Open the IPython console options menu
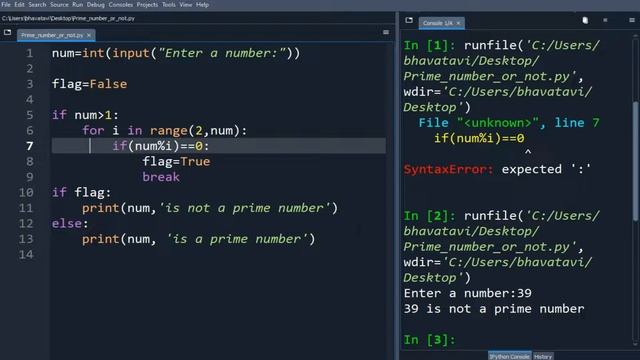640x360 pixels. click(632, 20)
